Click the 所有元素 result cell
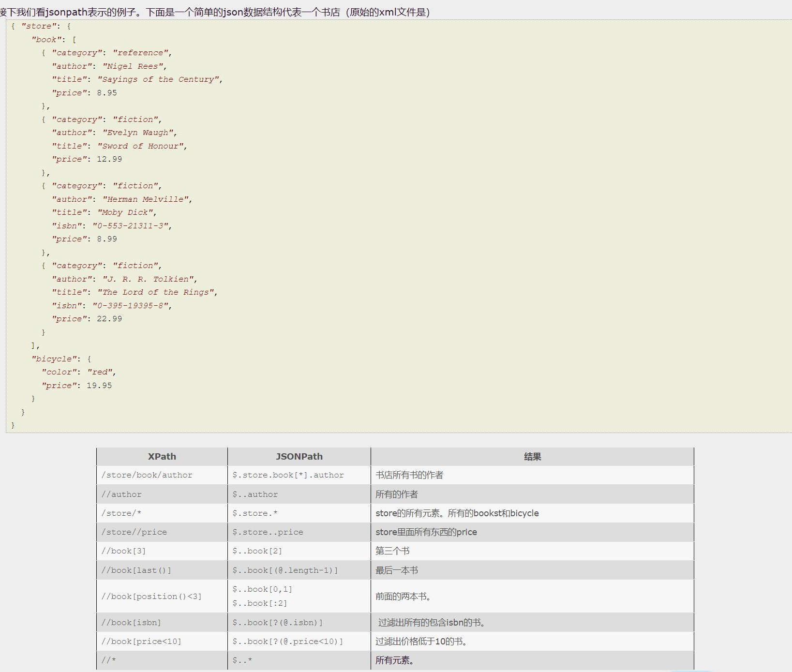The image size is (792, 672). [x=532, y=660]
